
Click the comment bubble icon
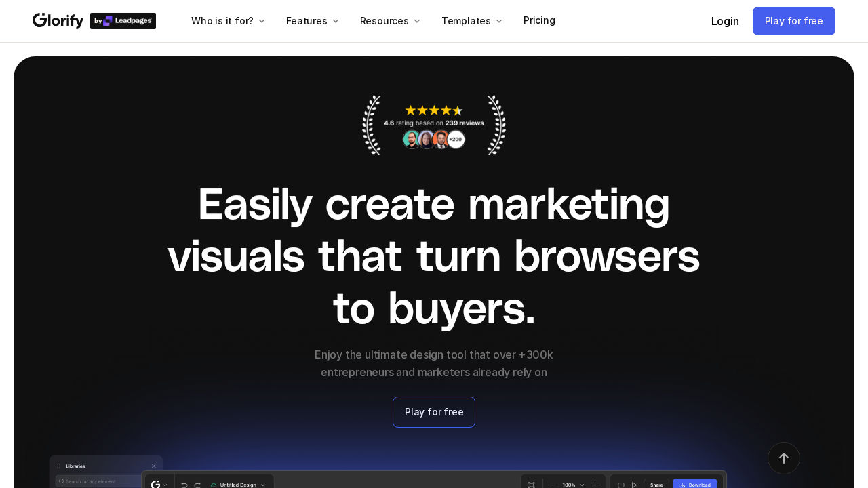click(x=620, y=485)
